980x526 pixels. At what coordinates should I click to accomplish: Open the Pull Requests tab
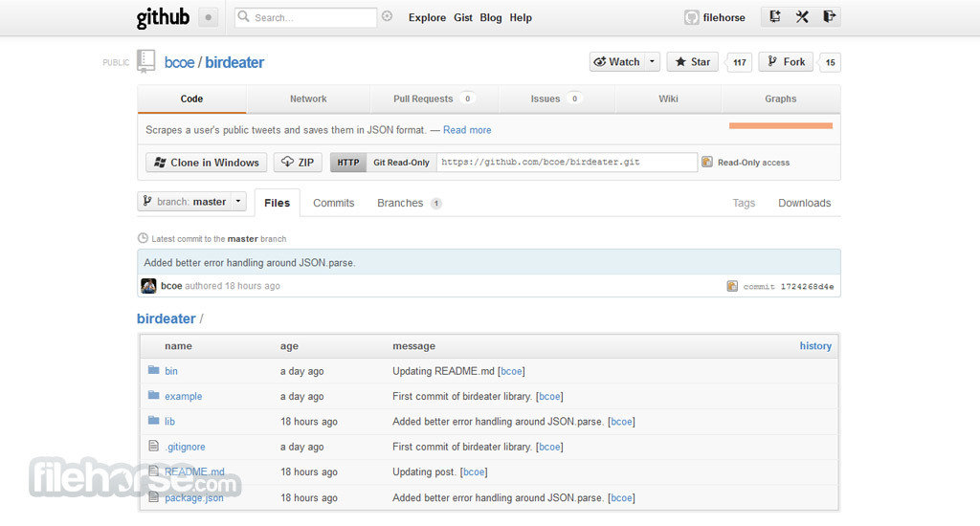coord(434,99)
